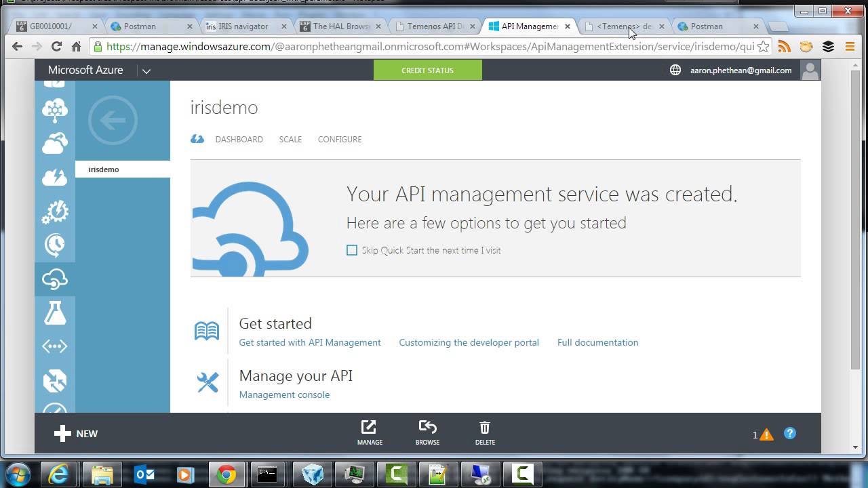Screen dimensions: 868x488
Task: Open the gear-with-lightning service icon in sidebar
Action: [x=55, y=211]
